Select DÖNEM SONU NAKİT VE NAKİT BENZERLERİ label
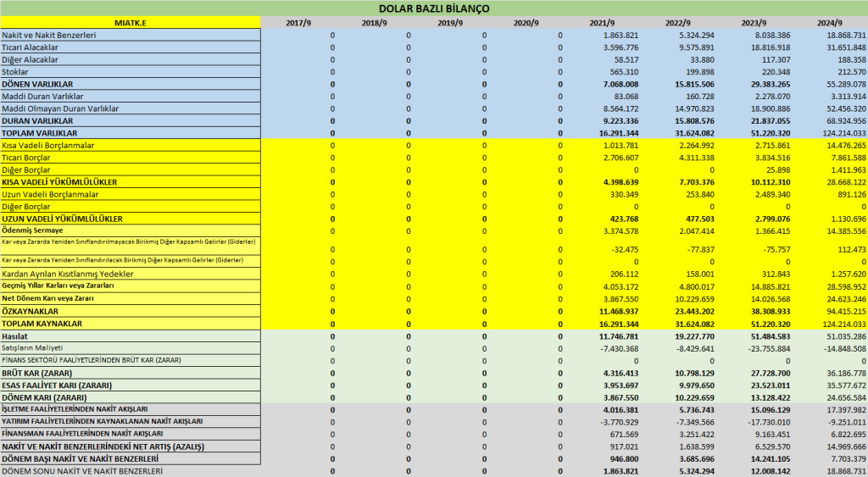 [x=82, y=471]
